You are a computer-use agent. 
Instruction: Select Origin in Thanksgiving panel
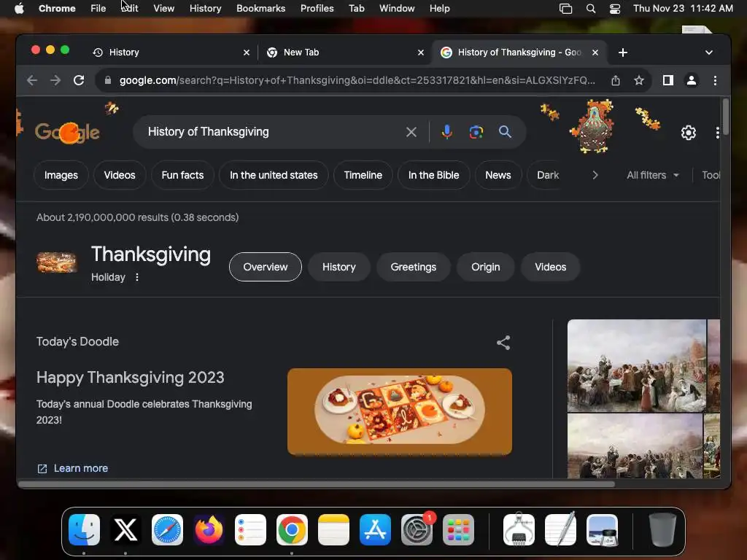(485, 267)
